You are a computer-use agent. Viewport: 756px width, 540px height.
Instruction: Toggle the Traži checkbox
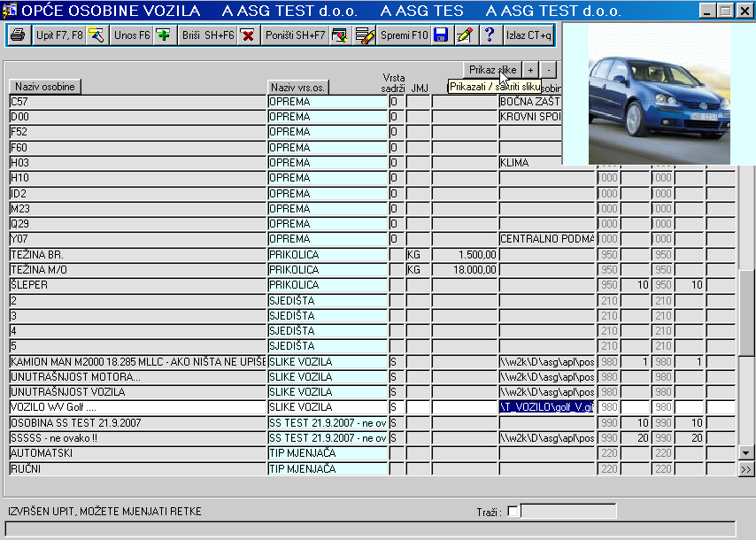[513, 511]
